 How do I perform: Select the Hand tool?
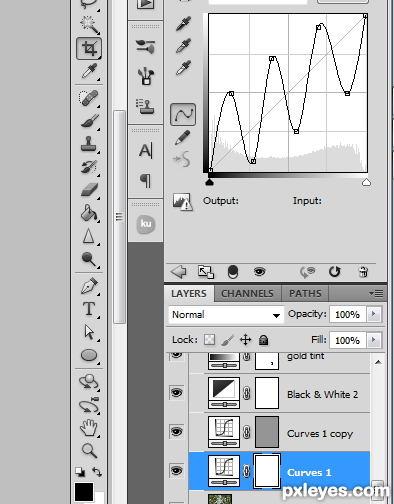(x=89, y=428)
